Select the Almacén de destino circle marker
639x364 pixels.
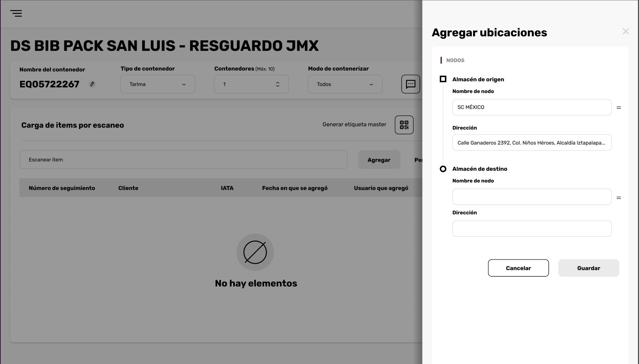coord(443,169)
